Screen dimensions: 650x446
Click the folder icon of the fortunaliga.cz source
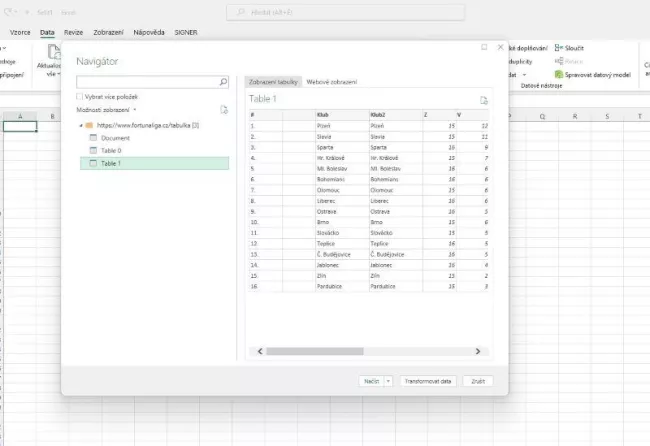89,125
